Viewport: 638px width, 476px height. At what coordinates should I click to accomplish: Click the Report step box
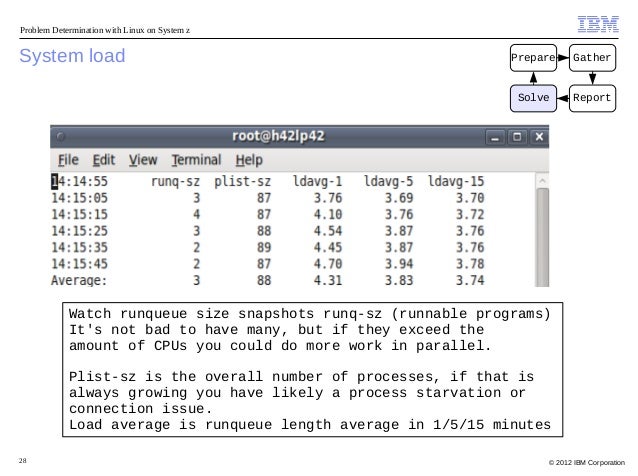tap(592, 98)
